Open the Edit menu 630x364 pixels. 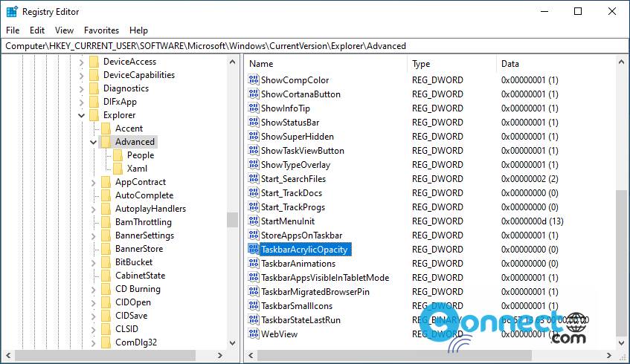(37, 30)
